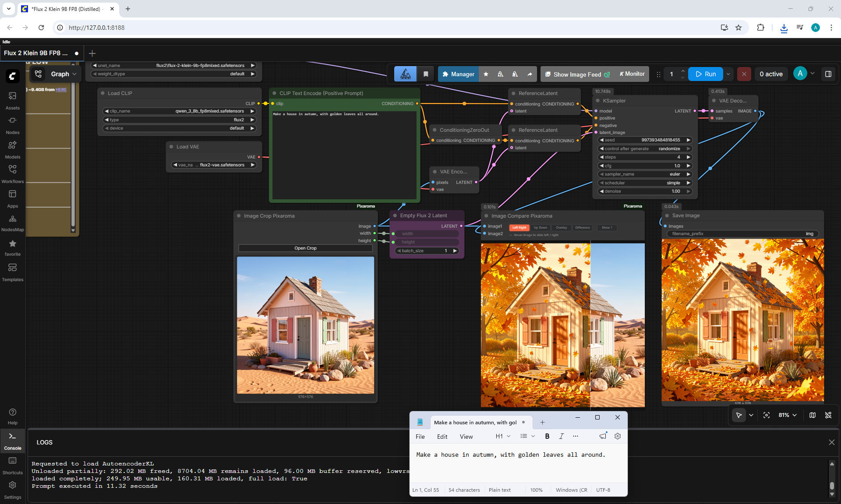
Task: Click the HERE download link
Action: 61,90
